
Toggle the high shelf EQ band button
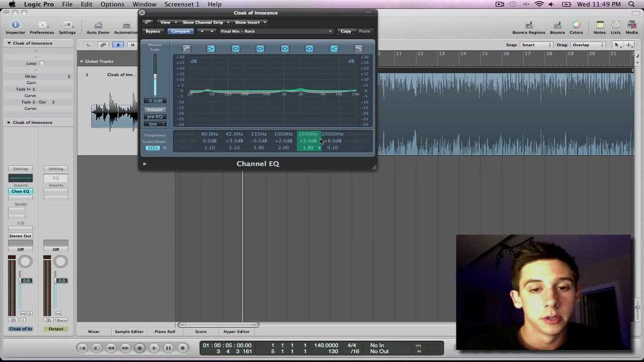coord(334,49)
